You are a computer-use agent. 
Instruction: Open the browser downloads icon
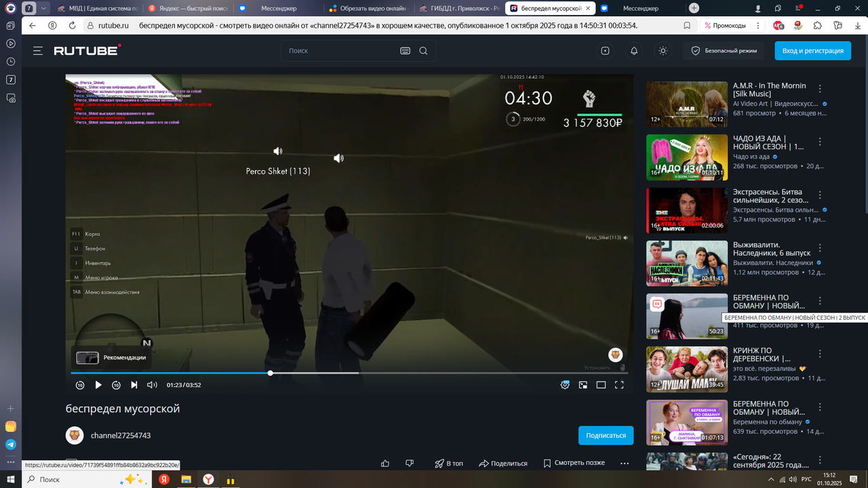point(856,25)
